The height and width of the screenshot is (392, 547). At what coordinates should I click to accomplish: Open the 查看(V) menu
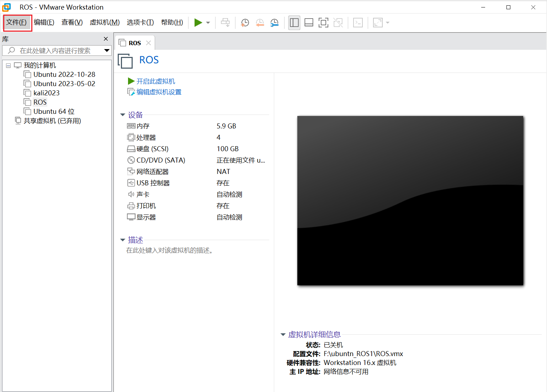point(72,22)
